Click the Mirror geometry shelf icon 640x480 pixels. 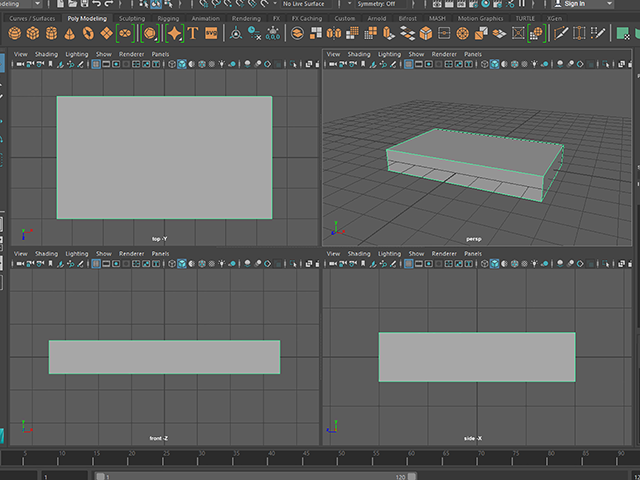click(334, 33)
